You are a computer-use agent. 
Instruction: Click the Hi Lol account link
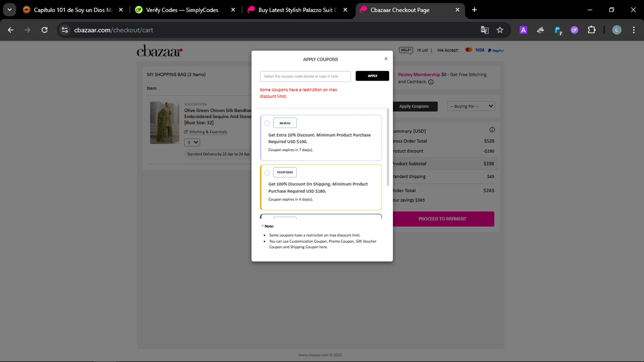[422, 50]
